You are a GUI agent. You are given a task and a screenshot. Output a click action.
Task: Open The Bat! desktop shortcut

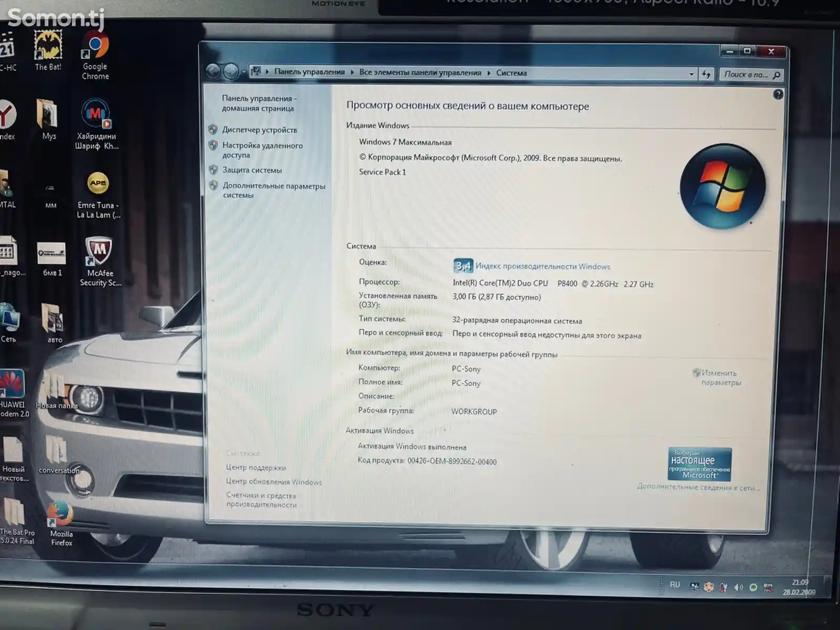(48, 50)
